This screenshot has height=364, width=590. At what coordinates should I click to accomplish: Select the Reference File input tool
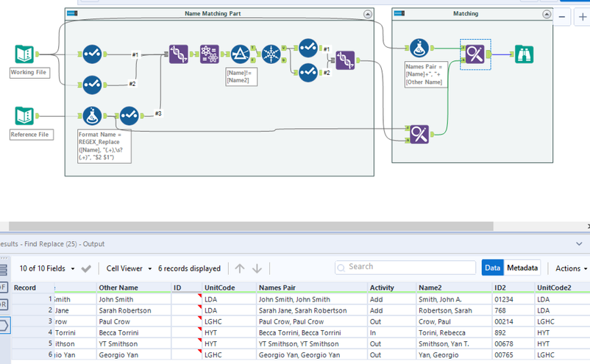click(24, 116)
